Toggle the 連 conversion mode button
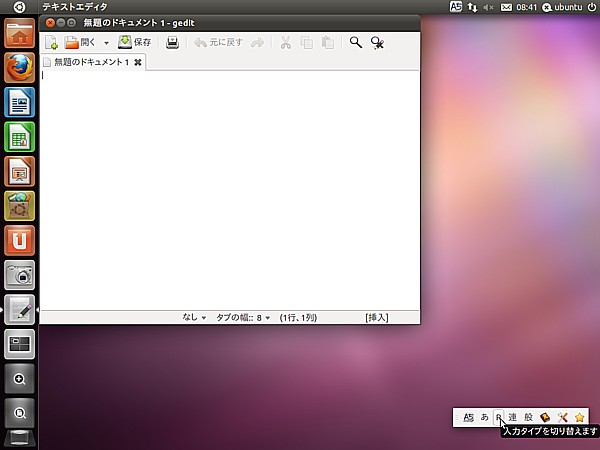The width and height of the screenshot is (600, 450). point(513,417)
